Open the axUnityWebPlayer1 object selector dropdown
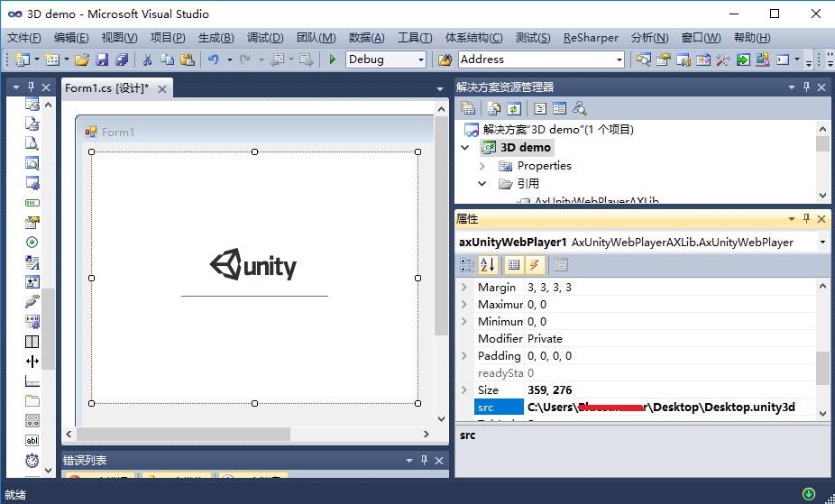The height and width of the screenshot is (504, 835). coord(822,243)
